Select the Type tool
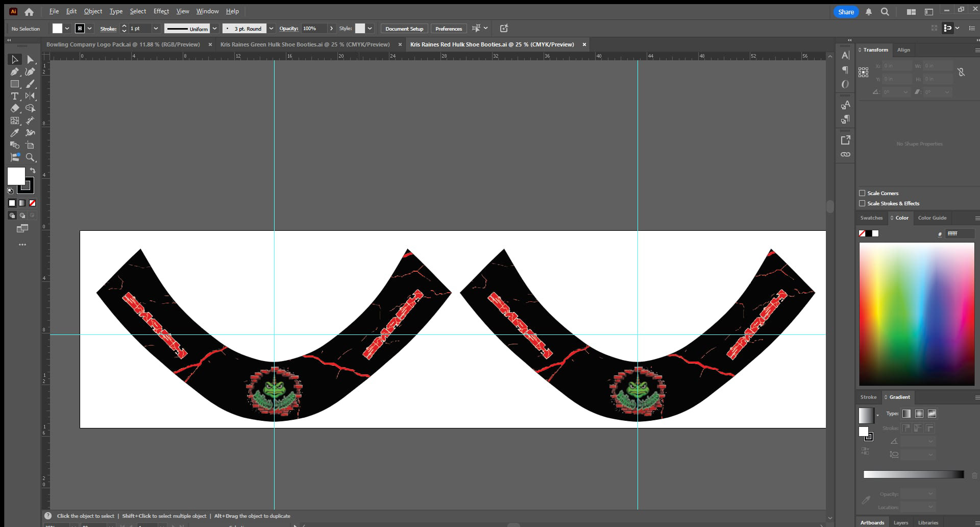 [x=15, y=96]
